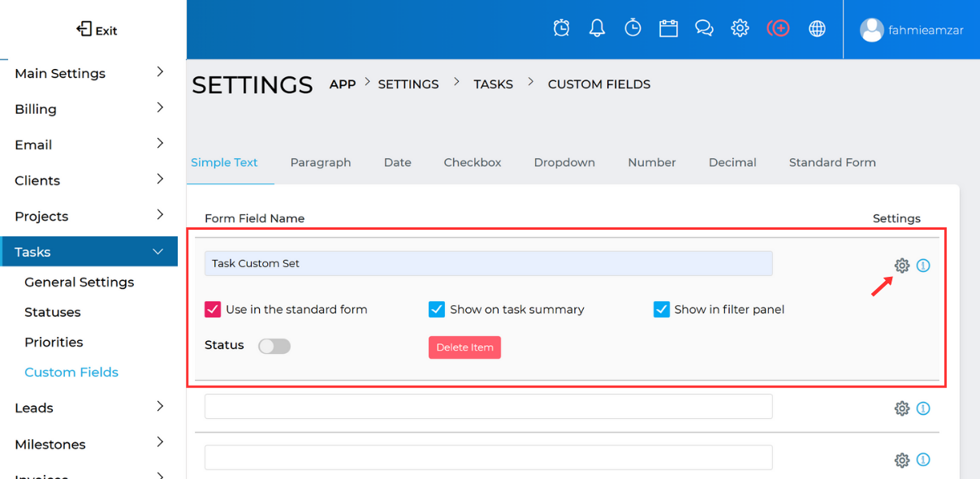Image resolution: width=980 pixels, height=479 pixels.
Task: Click the first empty form field input
Action: click(x=489, y=407)
